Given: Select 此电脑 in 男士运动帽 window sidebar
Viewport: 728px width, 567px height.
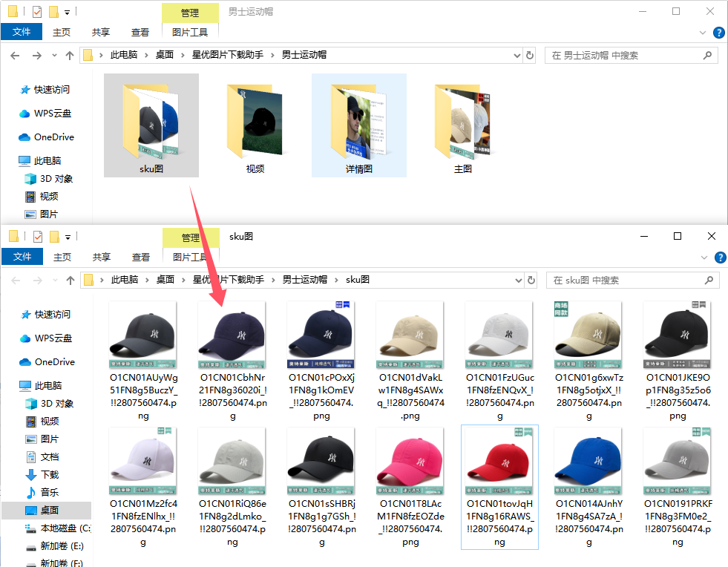Looking at the screenshot, I should pos(40,160).
